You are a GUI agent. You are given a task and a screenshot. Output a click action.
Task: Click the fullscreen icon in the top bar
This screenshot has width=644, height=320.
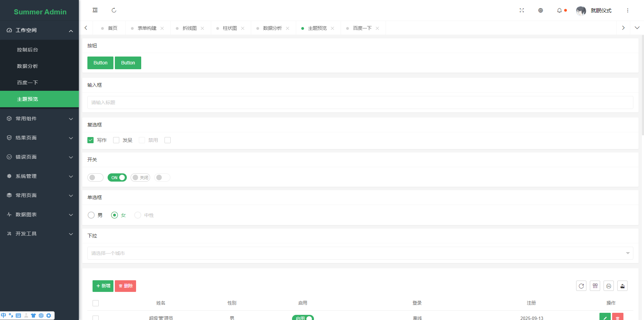pos(522,10)
